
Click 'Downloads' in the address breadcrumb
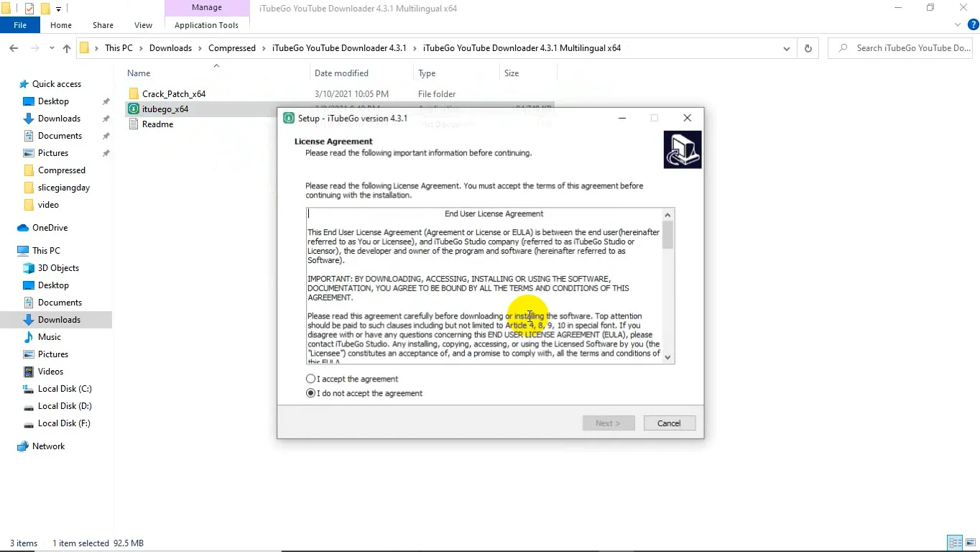[170, 48]
